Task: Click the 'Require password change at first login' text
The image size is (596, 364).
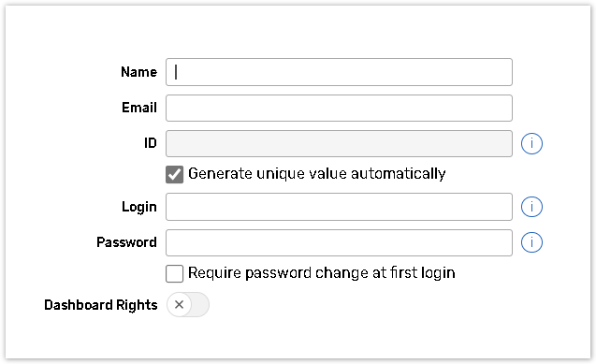Action: 322,273
